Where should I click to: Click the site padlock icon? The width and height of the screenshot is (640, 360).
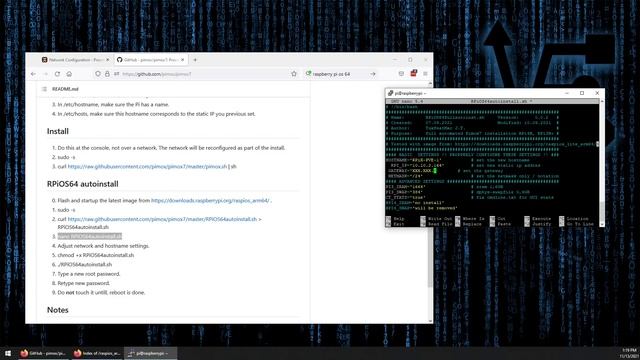click(107, 74)
